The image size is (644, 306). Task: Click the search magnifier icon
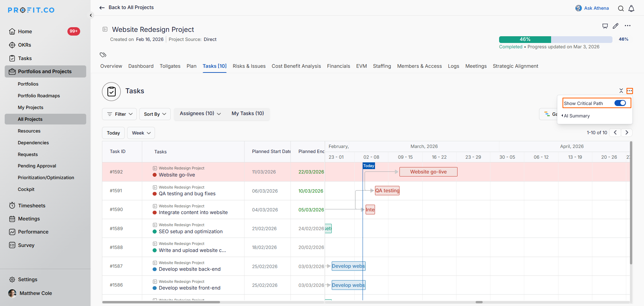(x=621, y=8)
